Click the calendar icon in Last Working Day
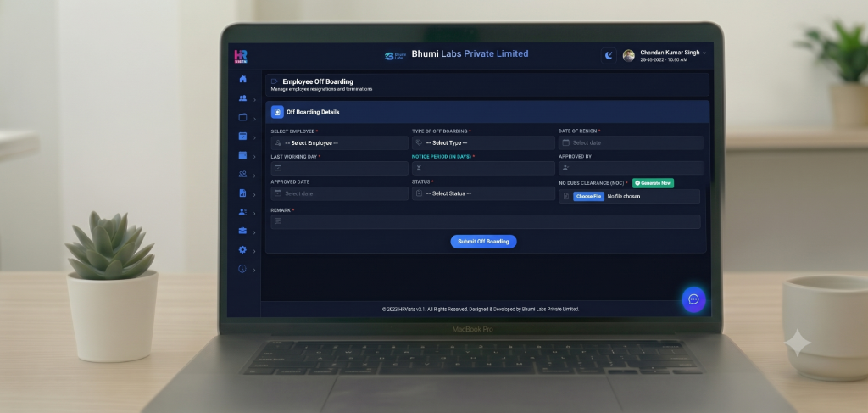The height and width of the screenshot is (413, 868). [x=278, y=168]
